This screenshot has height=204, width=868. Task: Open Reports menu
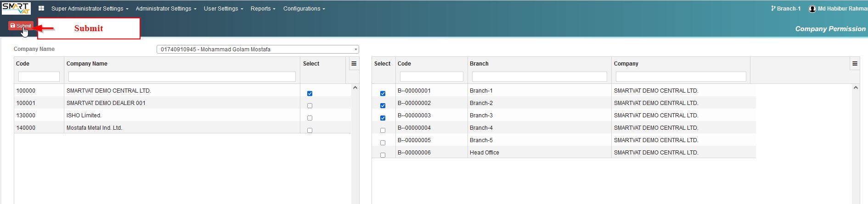pyautogui.click(x=263, y=9)
